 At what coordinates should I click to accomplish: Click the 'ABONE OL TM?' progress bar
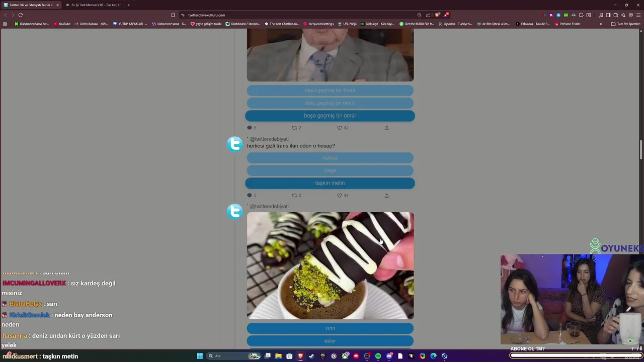576,355
